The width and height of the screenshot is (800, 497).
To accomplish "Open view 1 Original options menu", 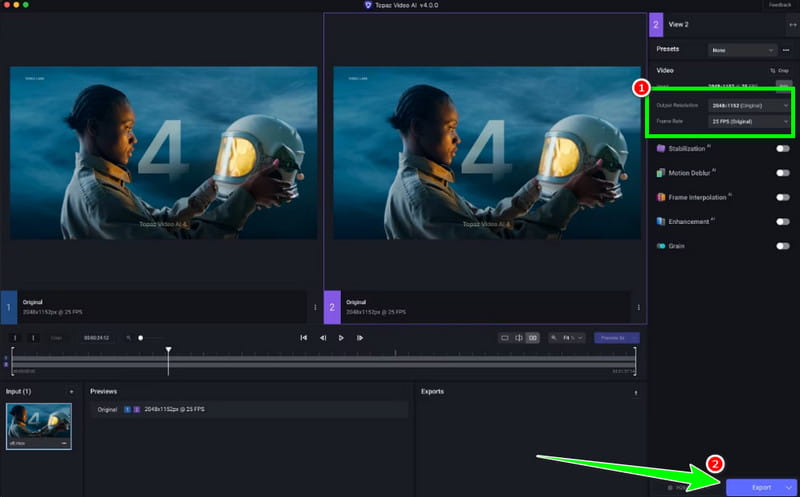I will [x=315, y=307].
